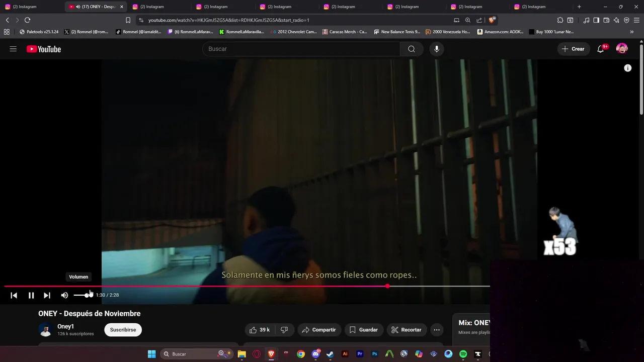Switch to the first Instagram tab

pyautogui.click(x=31, y=7)
